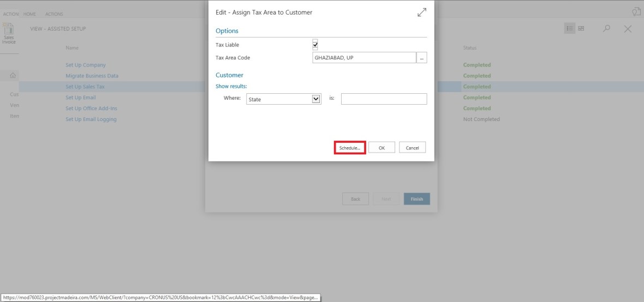Image resolution: width=644 pixels, height=302 pixels.
Task: Click the home icon in left sidebar
Action: click(x=12, y=75)
